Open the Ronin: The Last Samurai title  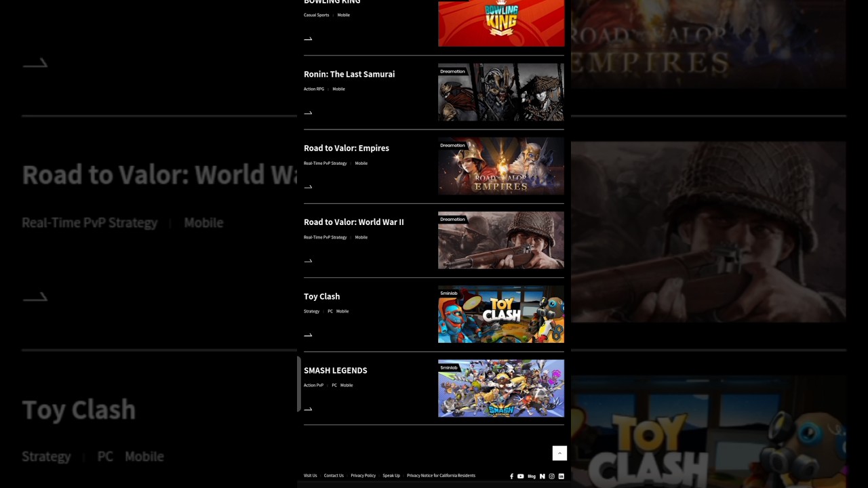click(x=349, y=74)
